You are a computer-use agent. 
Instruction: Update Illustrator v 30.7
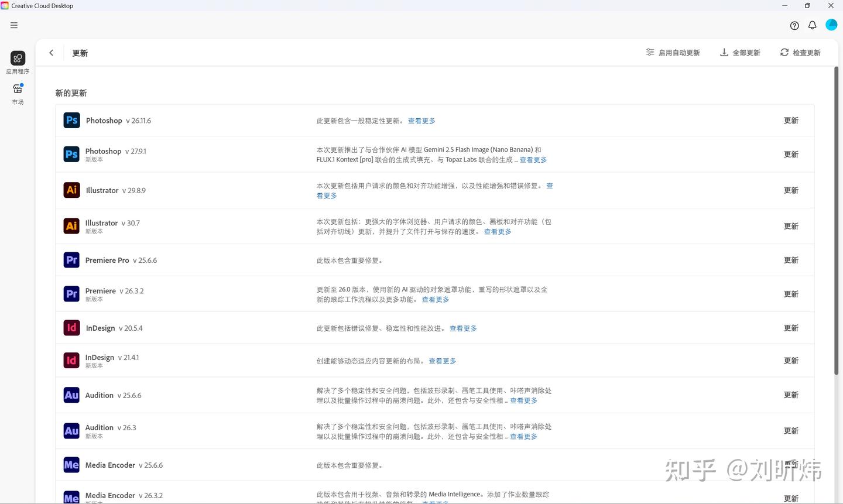[791, 226]
